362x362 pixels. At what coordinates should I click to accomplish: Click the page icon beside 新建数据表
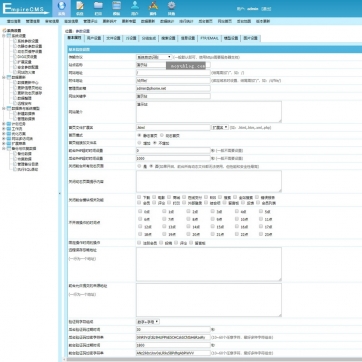pyautogui.click(x=15, y=114)
